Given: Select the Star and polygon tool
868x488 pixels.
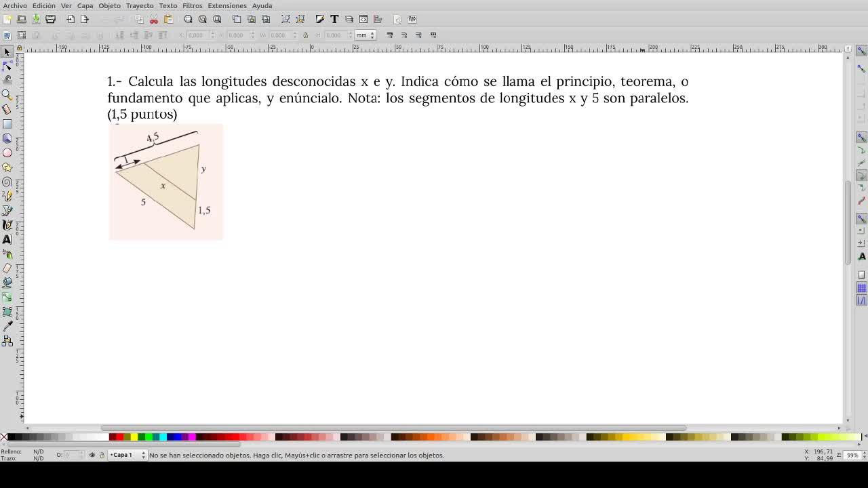Looking at the screenshot, I should pyautogui.click(x=7, y=167).
